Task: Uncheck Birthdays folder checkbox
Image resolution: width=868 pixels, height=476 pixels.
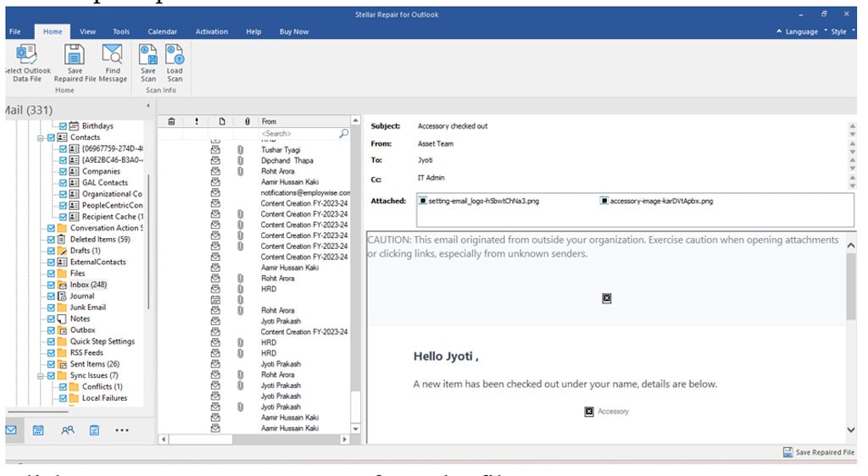Action: [x=63, y=126]
